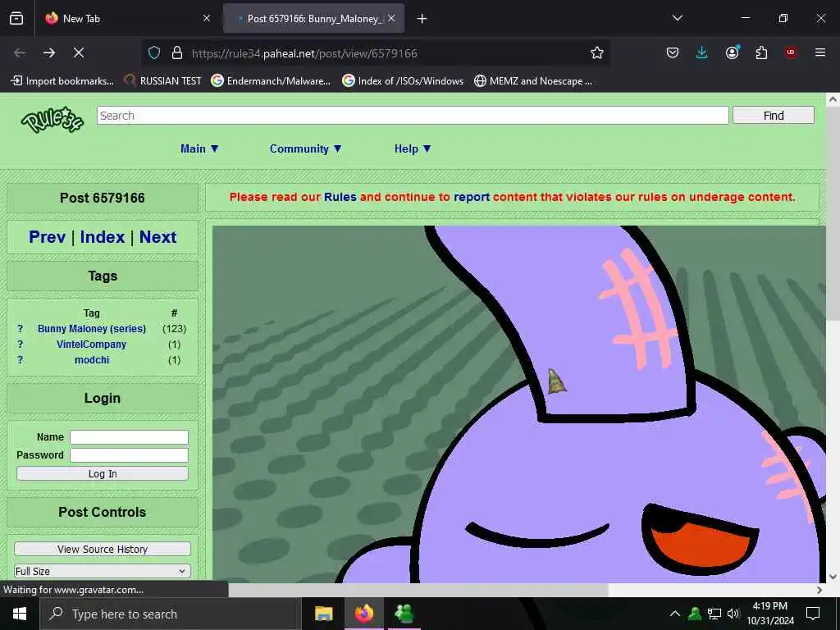Select the Post 6579166 tab
This screenshot has width=840, height=630.
click(314, 18)
